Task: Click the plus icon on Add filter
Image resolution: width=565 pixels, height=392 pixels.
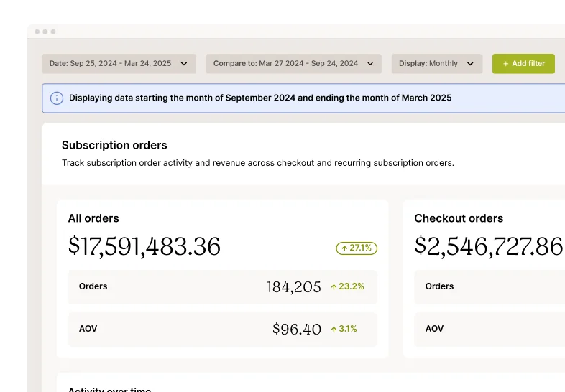Action: pos(505,64)
